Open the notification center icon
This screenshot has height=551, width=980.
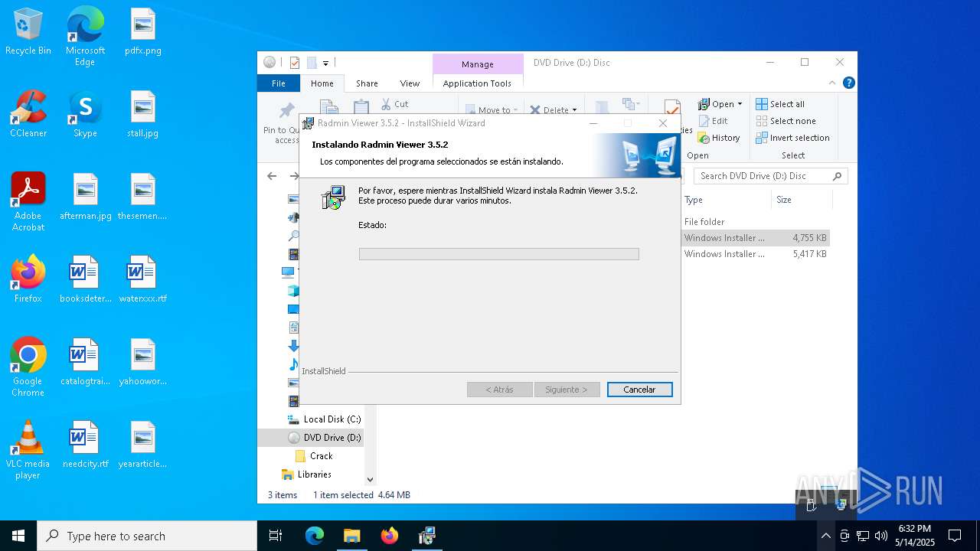955,536
